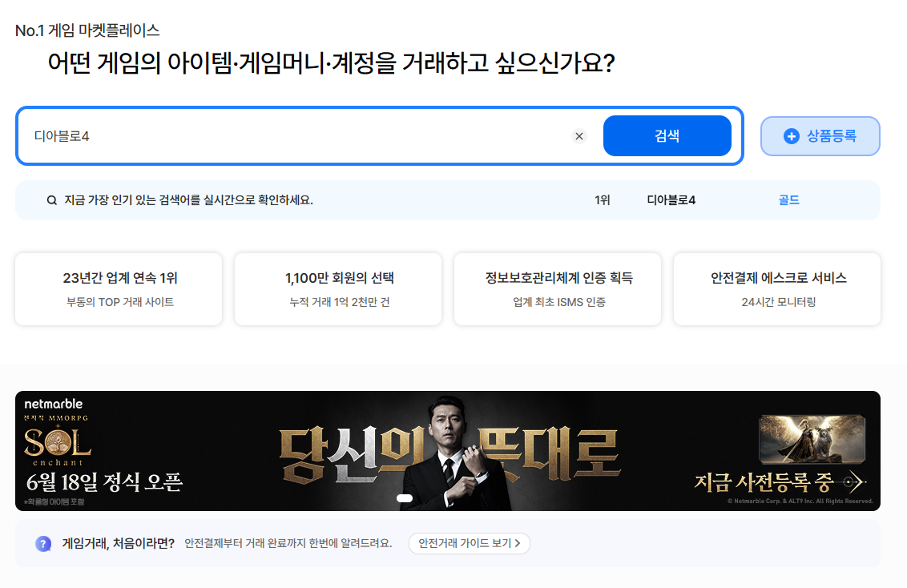Viewport: 907px width, 588px height.
Task: Select the 23년간 업계 연속 1위 card
Action: [119, 289]
